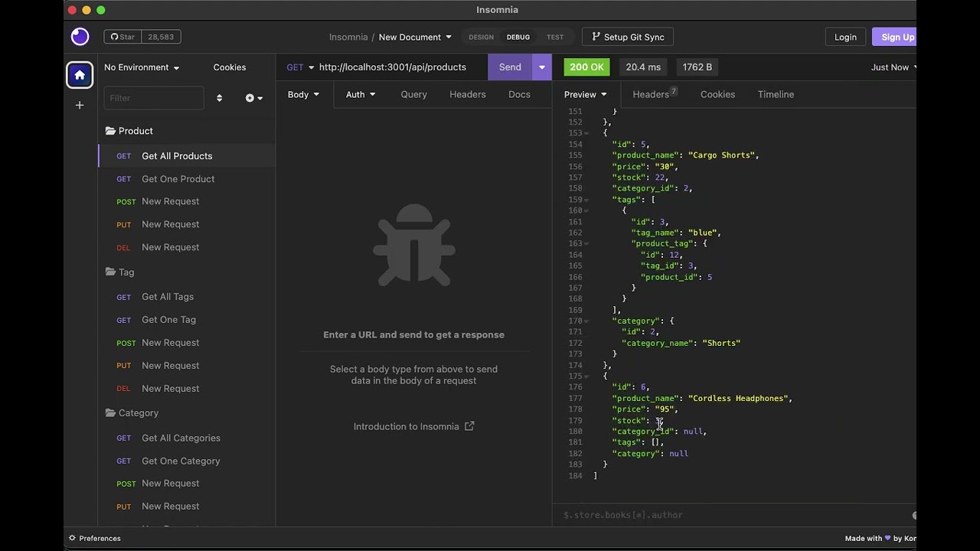Open the No Environment dropdown

pos(142,67)
